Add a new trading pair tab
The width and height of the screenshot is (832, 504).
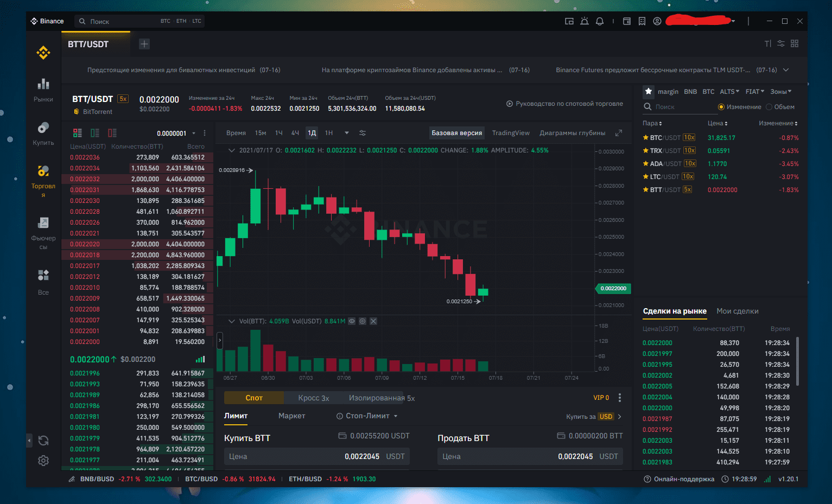(x=144, y=44)
